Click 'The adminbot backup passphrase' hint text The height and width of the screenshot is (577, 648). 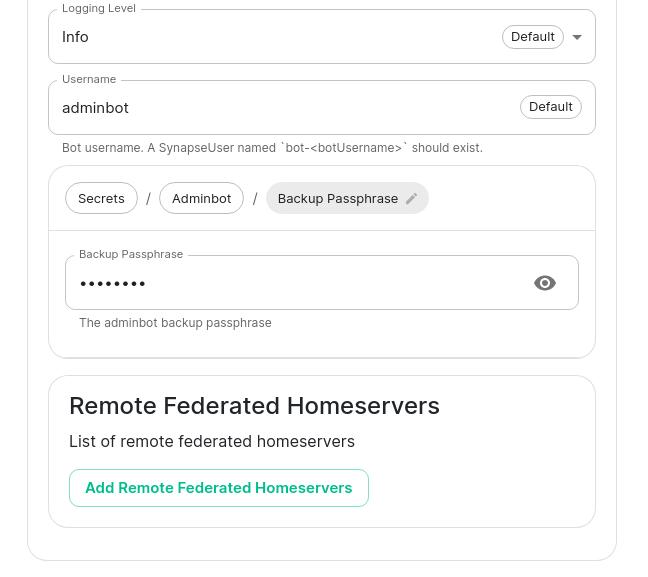coord(175,323)
